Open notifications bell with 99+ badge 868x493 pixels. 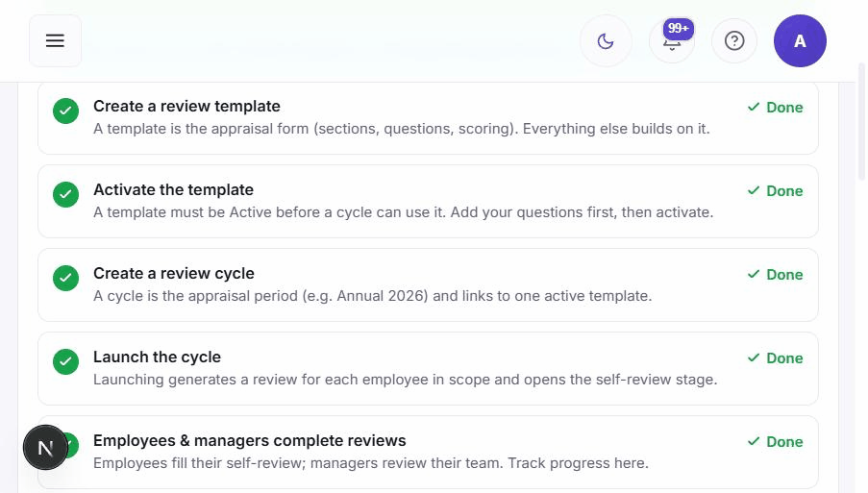coord(672,41)
